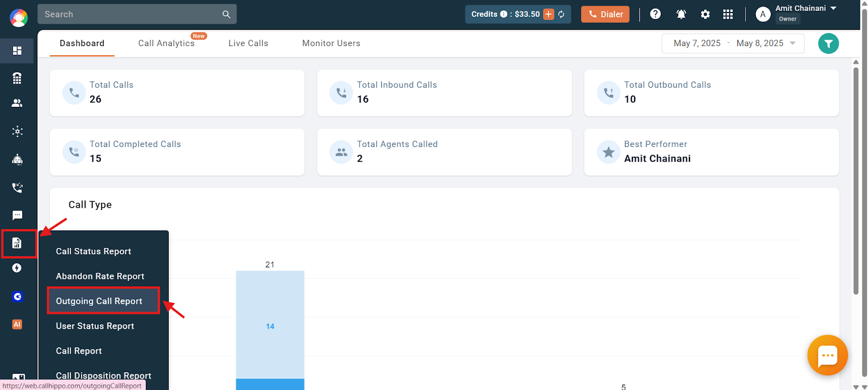This screenshot has width=868, height=390.
Task: Open the notifications bell
Action: point(681,14)
